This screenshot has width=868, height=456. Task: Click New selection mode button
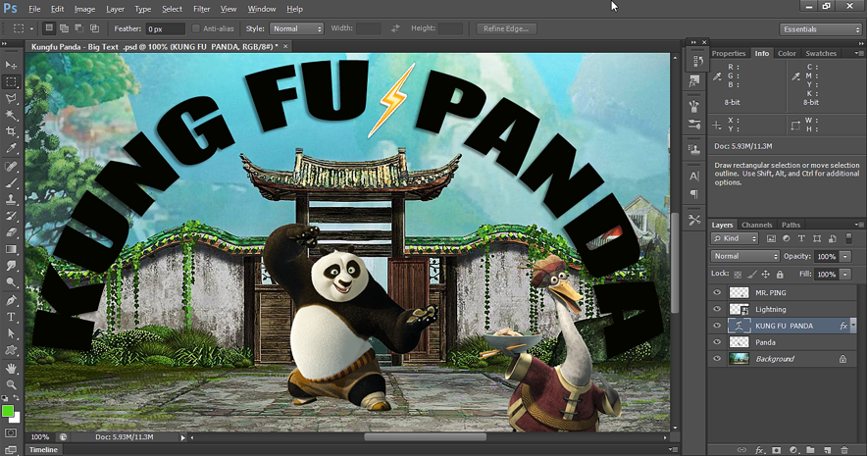click(x=49, y=28)
